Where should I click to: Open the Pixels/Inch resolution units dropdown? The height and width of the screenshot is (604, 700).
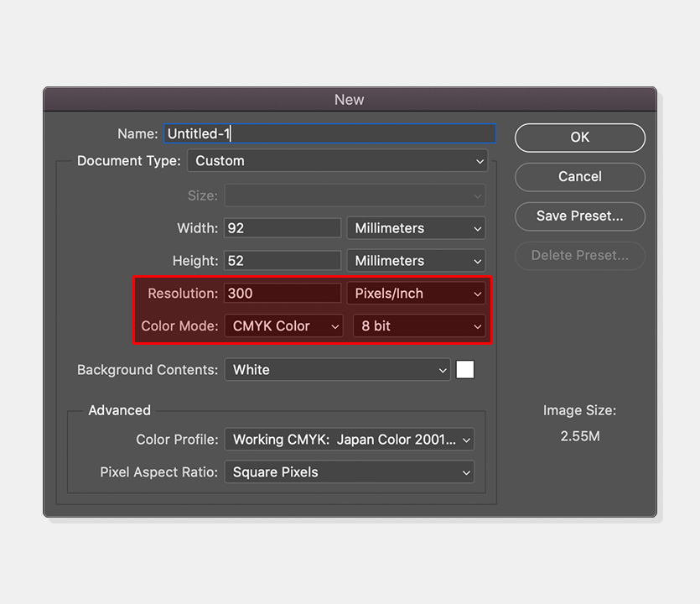tap(416, 294)
